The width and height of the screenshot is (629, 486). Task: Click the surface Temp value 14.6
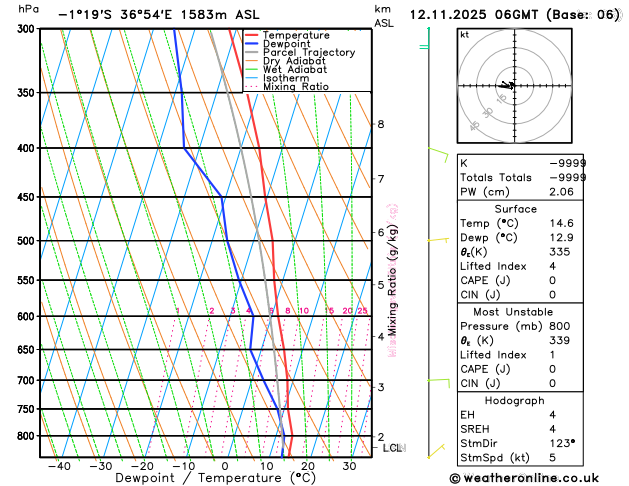(561, 223)
